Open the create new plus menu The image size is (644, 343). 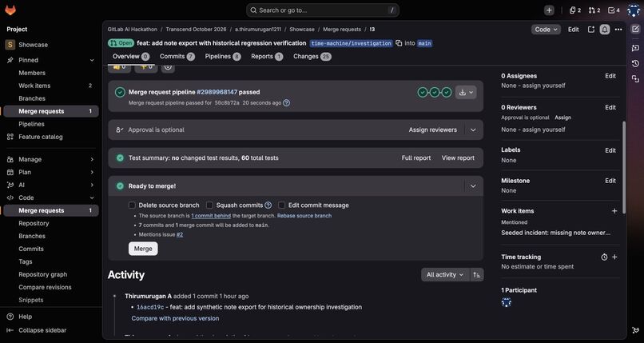coord(549,10)
